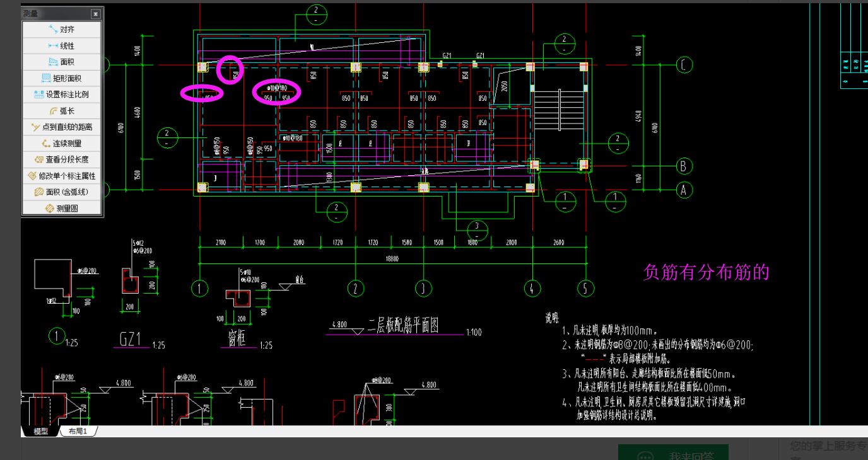Select axis bubble B on the right
Screen dimensions: 868x460
[x=684, y=166]
